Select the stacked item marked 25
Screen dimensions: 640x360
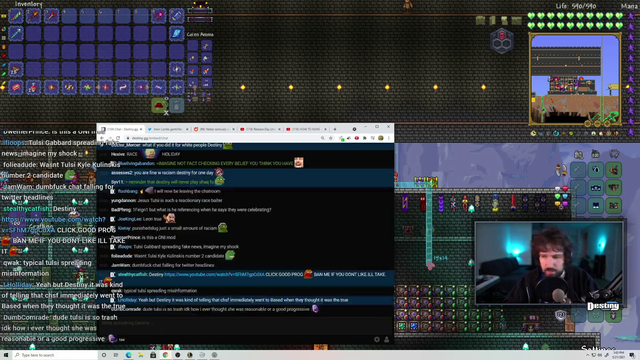pos(16,69)
